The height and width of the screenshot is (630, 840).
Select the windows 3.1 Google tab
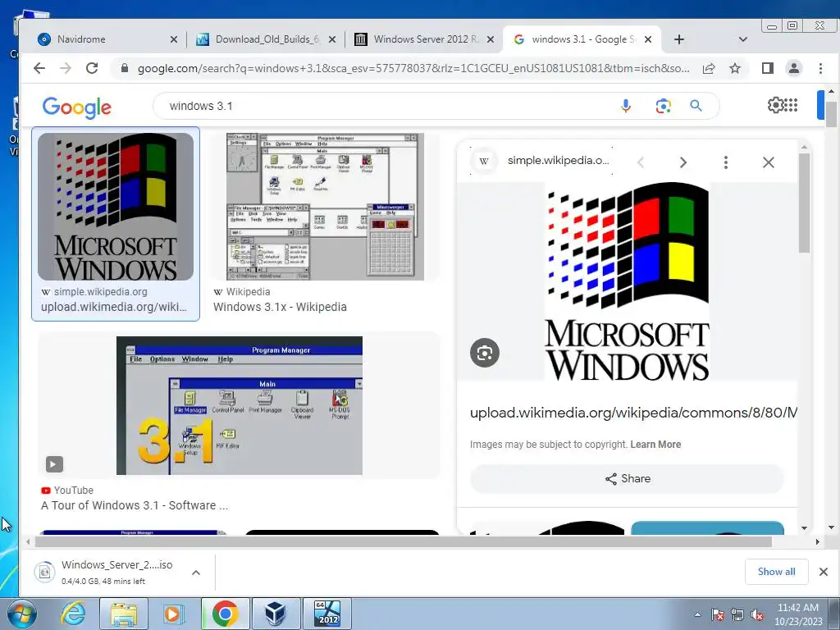[582, 39]
